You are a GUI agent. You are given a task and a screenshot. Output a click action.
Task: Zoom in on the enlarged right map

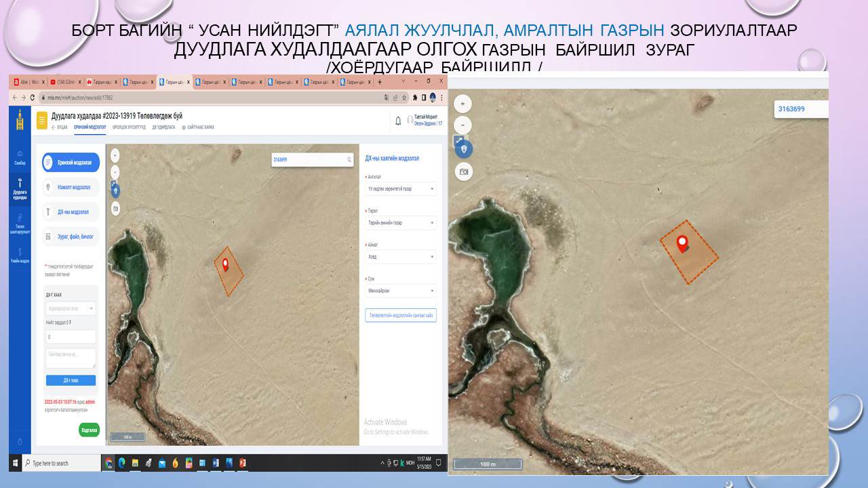pos(462,104)
